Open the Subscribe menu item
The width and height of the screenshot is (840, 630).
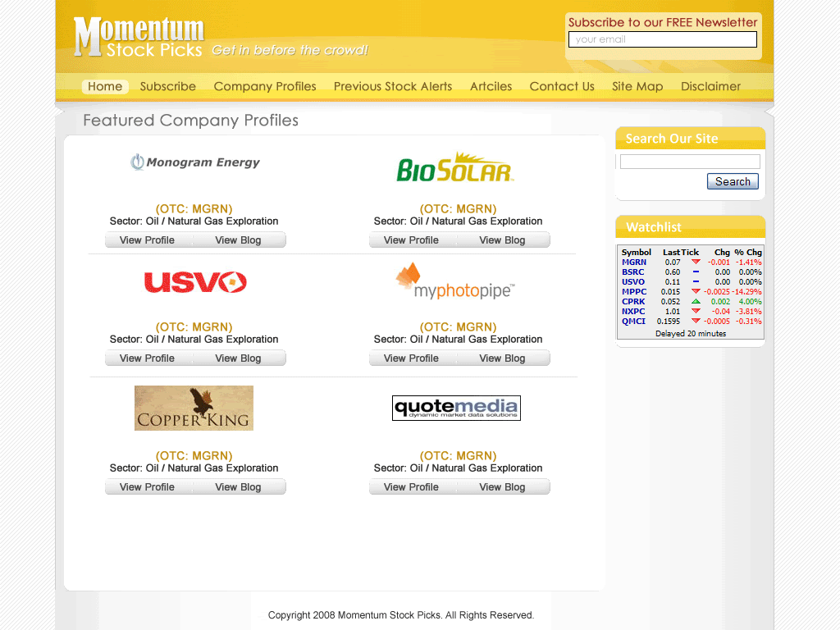(167, 86)
